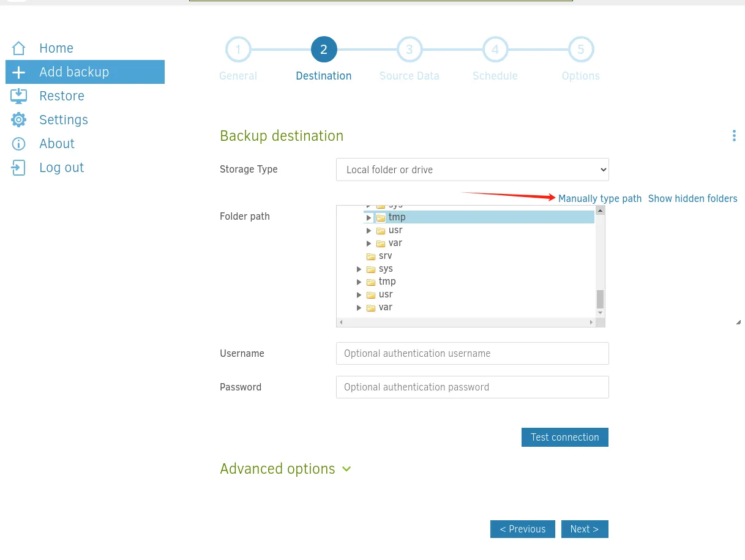This screenshot has height=560, width=745.
Task: Click the Manually type path link
Action: point(600,198)
